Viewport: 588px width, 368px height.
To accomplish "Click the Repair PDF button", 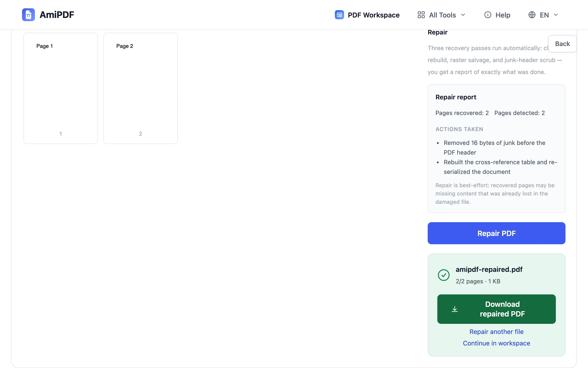I will pyautogui.click(x=496, y=233).
